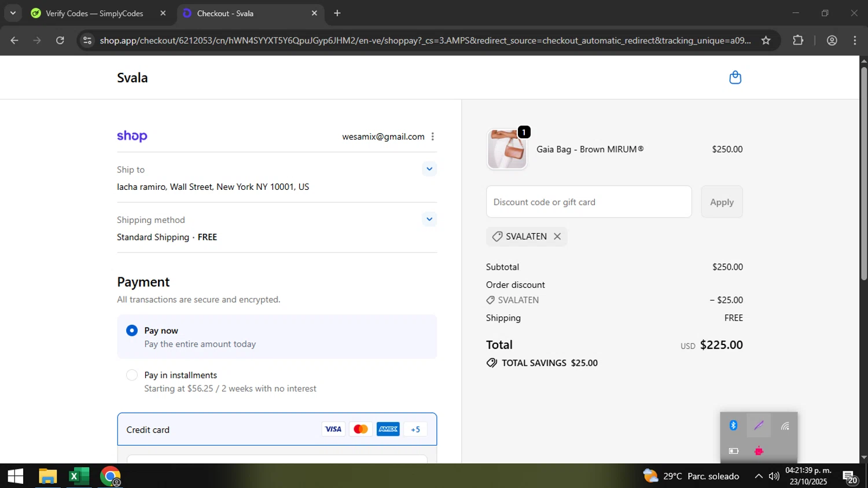
Task: Click the browser address bar URL
Action: pos(425,41)
